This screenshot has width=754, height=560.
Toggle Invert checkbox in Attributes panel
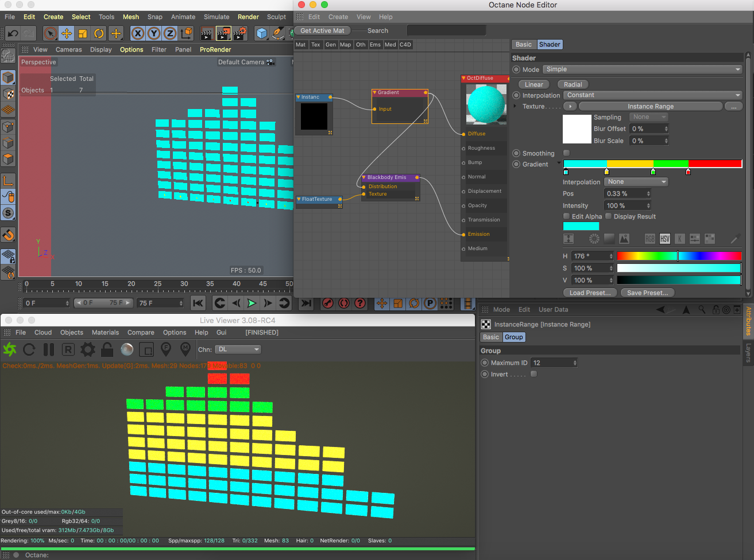click(x=534, y=374)
